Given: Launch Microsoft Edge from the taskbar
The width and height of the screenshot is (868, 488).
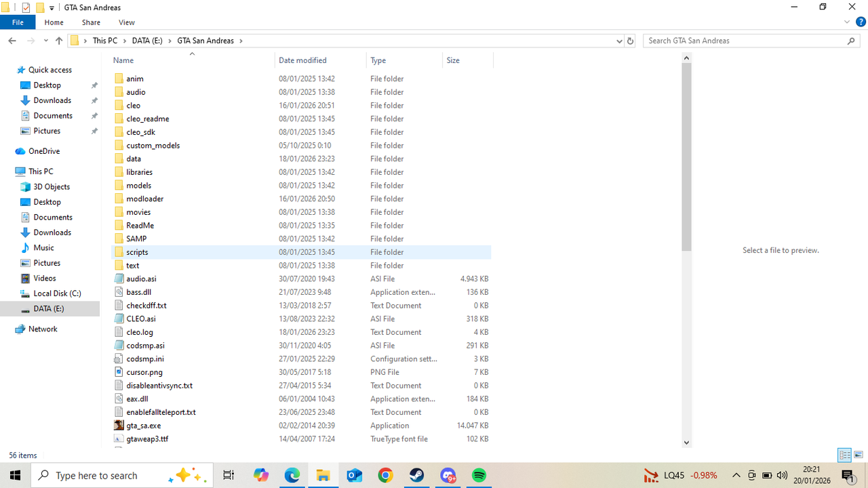Looking at the screenshot, I should point(292,475).
